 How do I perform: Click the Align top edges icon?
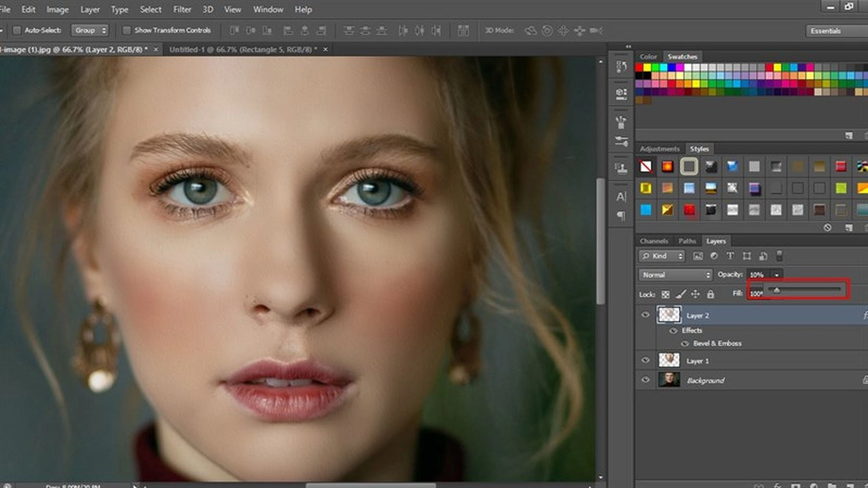[x=234, y=30]
